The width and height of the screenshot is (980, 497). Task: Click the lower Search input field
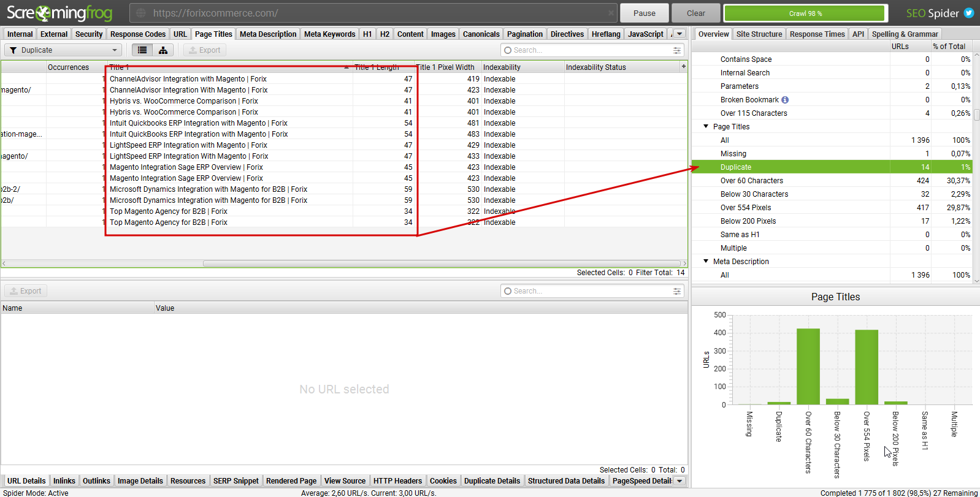[x=592, y=291]
